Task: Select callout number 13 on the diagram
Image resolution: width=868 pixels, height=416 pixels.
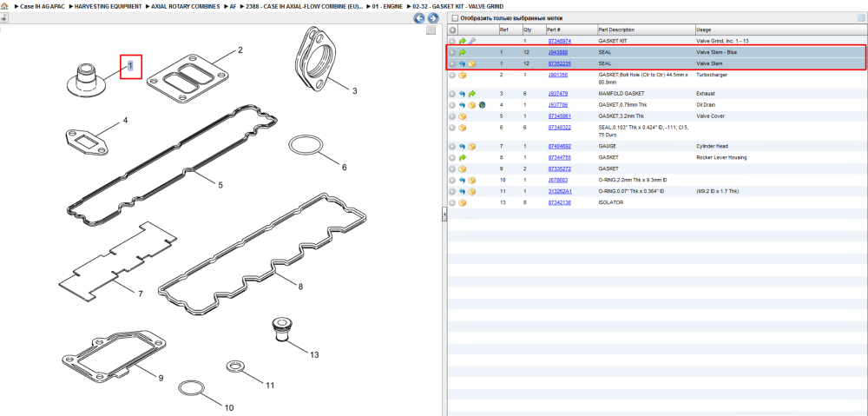Action: [314, 354]
